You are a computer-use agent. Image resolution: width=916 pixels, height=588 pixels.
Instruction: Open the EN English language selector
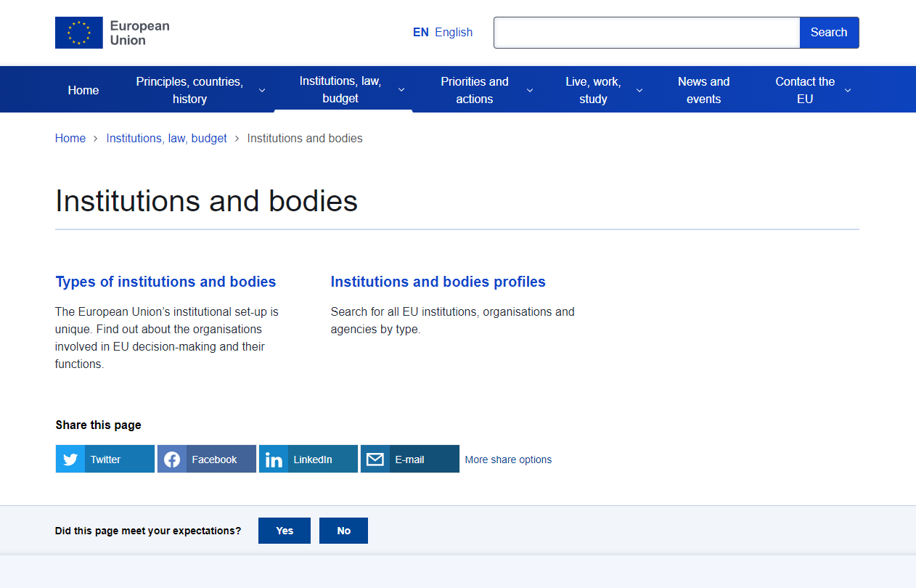click(x=443, y=33)
